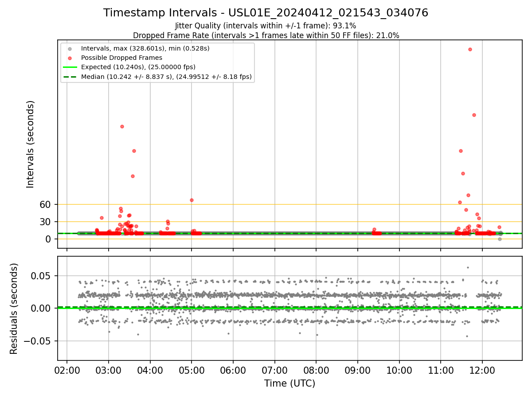
Task: Click the 'Intervals (seconds)' y-axis label
Action: 31,144
